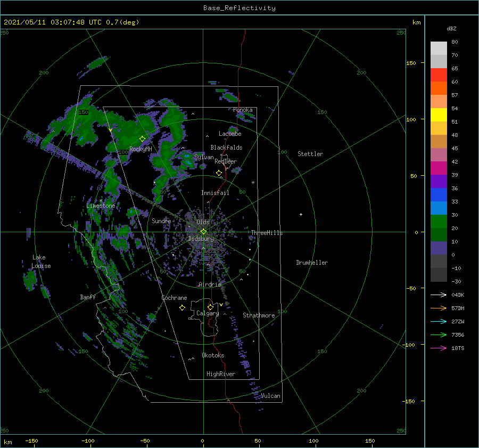
Task: Pick the blue 33–36 dBZ legend swatch
Action: click(x=439, y=195)
